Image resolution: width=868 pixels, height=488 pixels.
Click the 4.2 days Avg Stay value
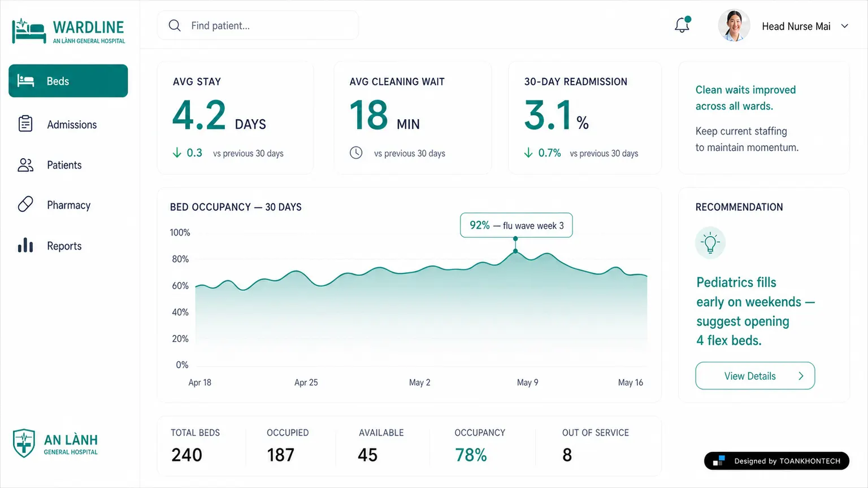219,116
